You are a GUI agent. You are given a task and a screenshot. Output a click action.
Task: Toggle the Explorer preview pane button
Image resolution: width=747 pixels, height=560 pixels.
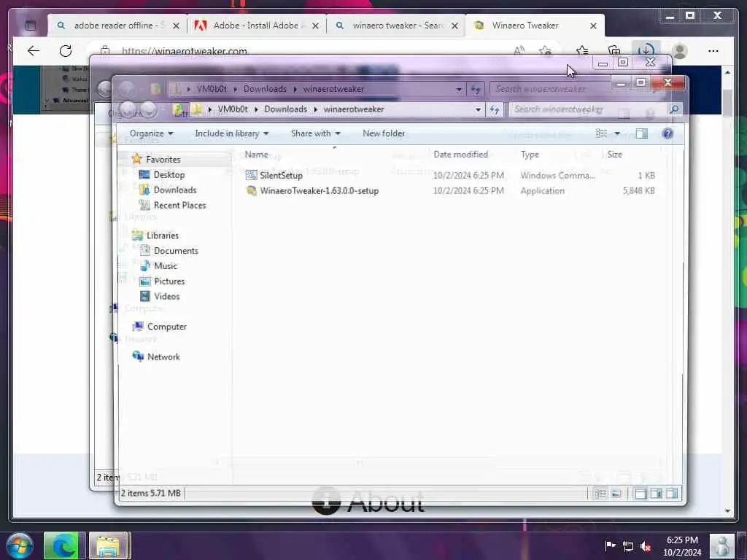[x=642, y=133]
